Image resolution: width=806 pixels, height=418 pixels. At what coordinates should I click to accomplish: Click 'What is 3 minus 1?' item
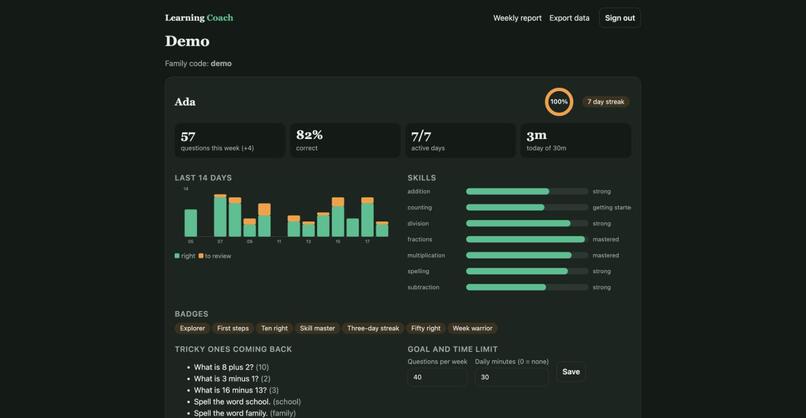[232, 378]
